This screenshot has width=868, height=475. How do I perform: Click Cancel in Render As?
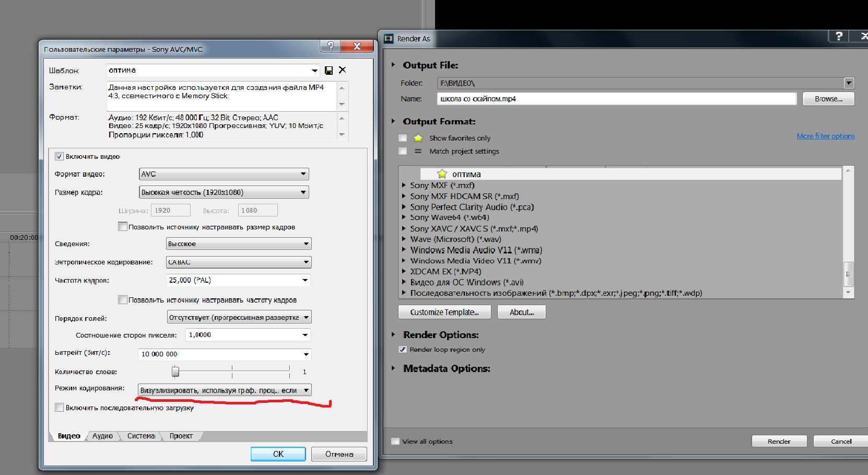(x=841, y=442)
